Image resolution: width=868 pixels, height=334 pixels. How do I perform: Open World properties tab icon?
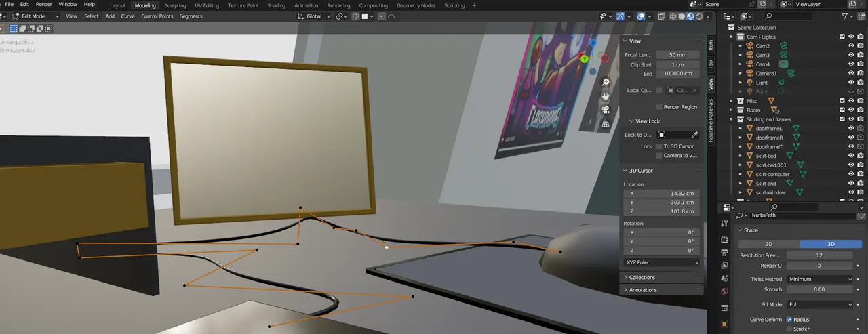[x=724, y=291]
